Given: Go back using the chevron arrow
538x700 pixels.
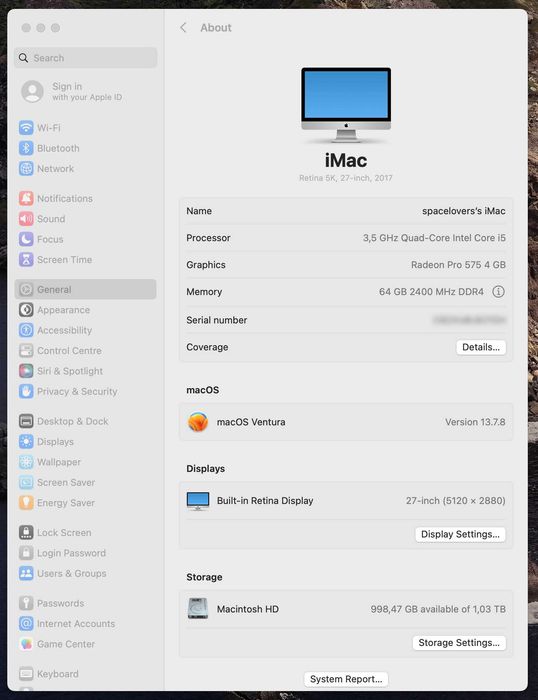Looking at the screenshot, I should point(183,28).
